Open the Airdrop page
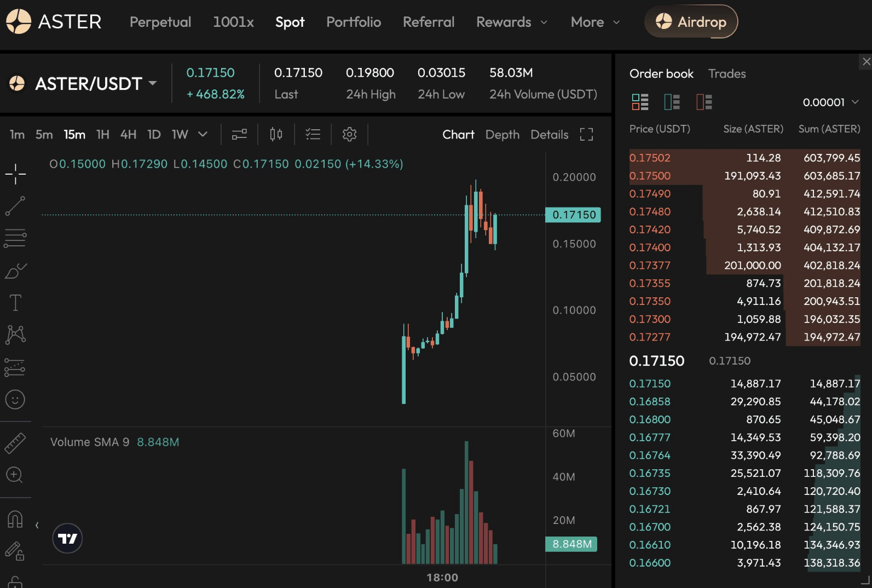Viewport: 872px width, 588px height. [691, 22]
